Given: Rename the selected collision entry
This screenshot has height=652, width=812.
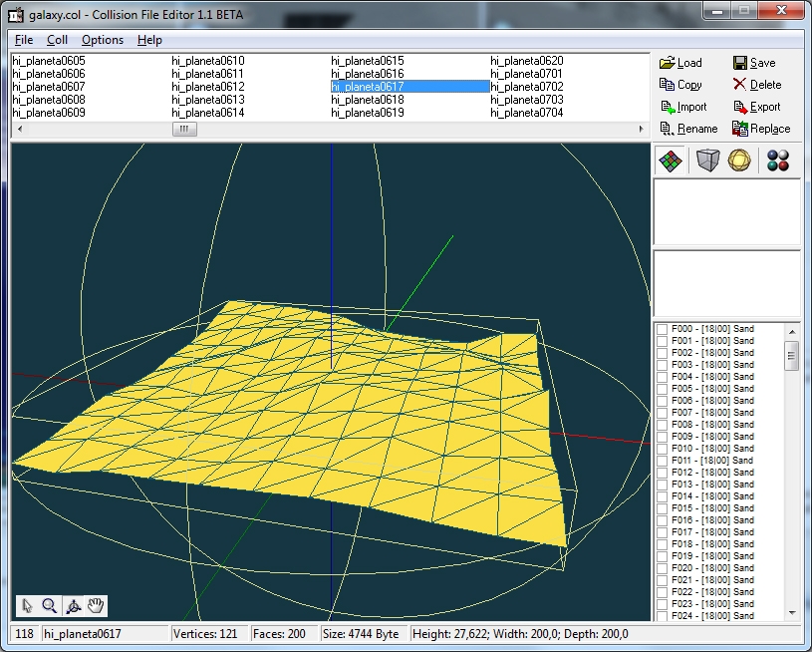Looking at the screenshot, I should pyautogui.click(x=688, y=129).
